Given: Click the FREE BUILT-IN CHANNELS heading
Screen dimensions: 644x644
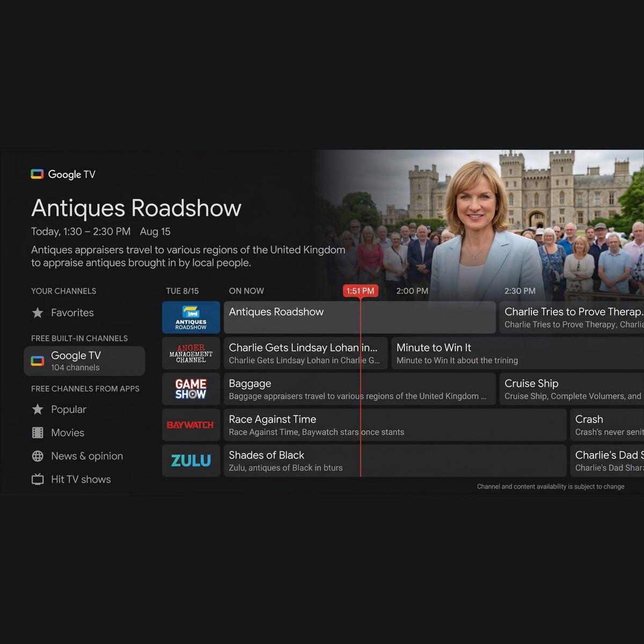Looking at the screenshot, I should pos(79,338).
